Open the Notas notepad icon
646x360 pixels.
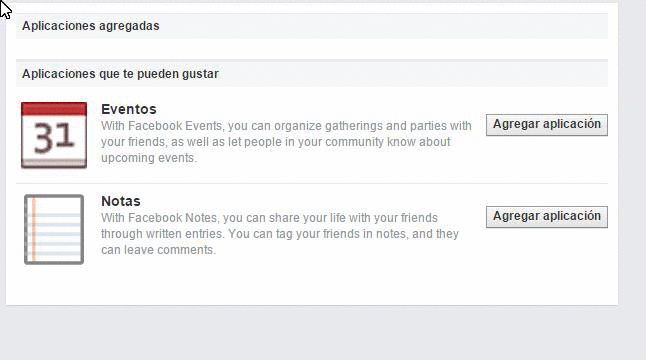(54, 229)
